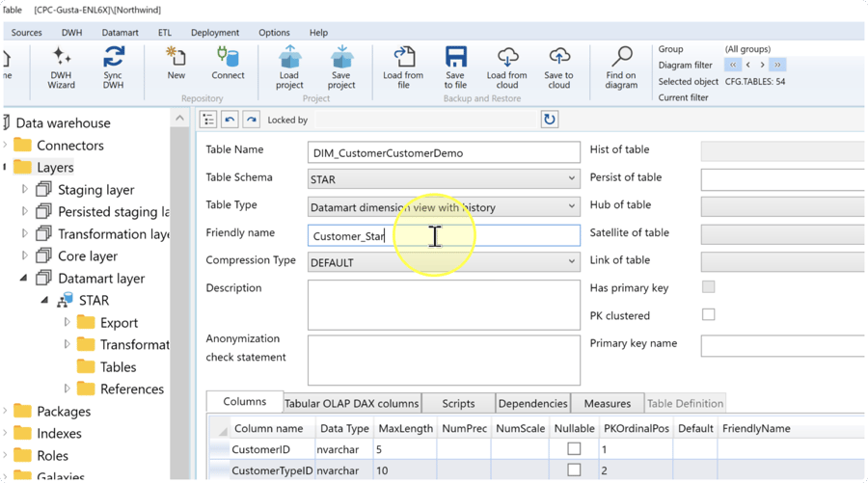
Task: Expand the Persisted staging layer node
Action: tap(25, 211)
